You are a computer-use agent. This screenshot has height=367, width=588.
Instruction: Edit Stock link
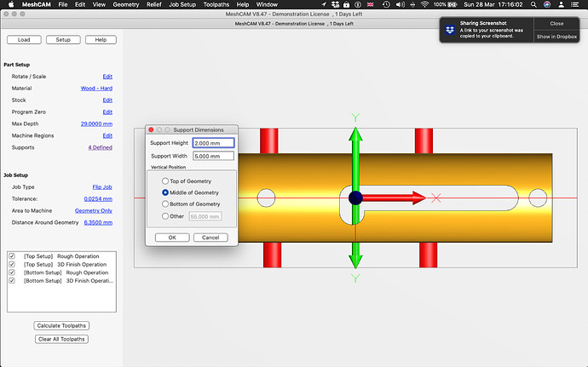pyautogui.click(x=107, y=100)
